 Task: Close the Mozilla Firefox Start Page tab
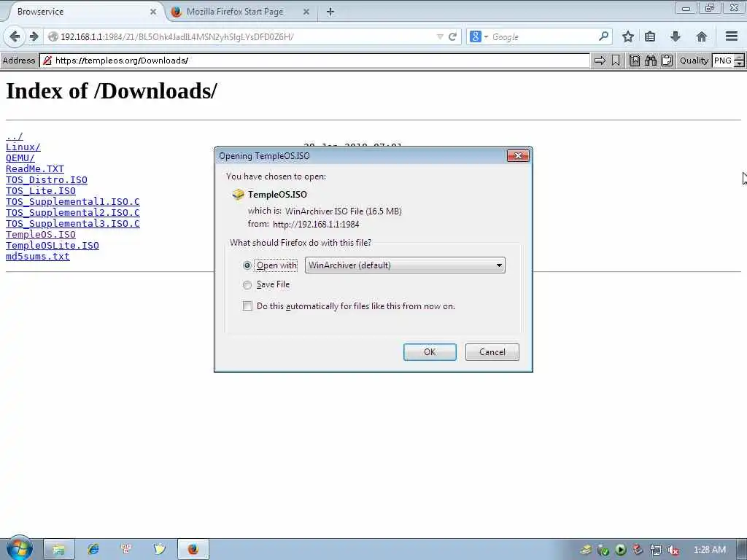306,12
